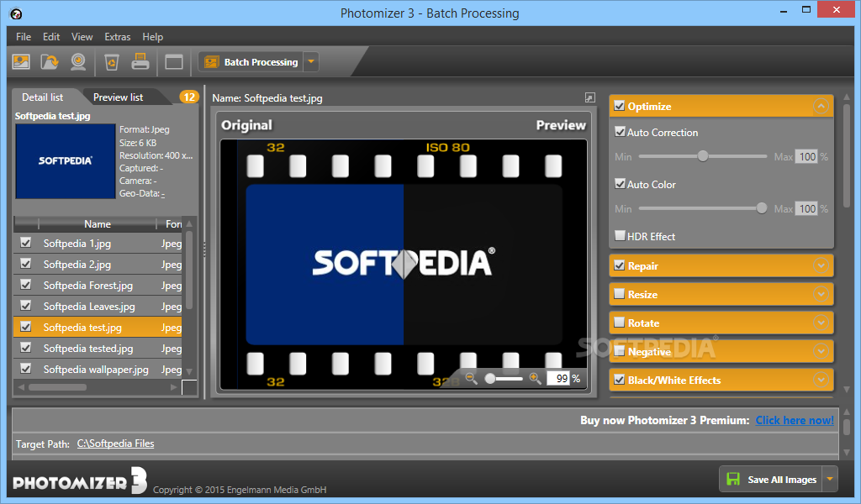Click the Auto Color slider handle
The height and width of the screenshot is (504, 861).
tap(762, 208)
